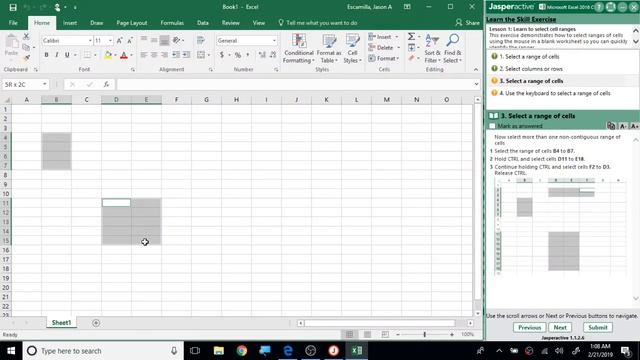The image size is (640, 360).
Task: Click Increase Font Size icon
Action: click(x=119, y=40)
